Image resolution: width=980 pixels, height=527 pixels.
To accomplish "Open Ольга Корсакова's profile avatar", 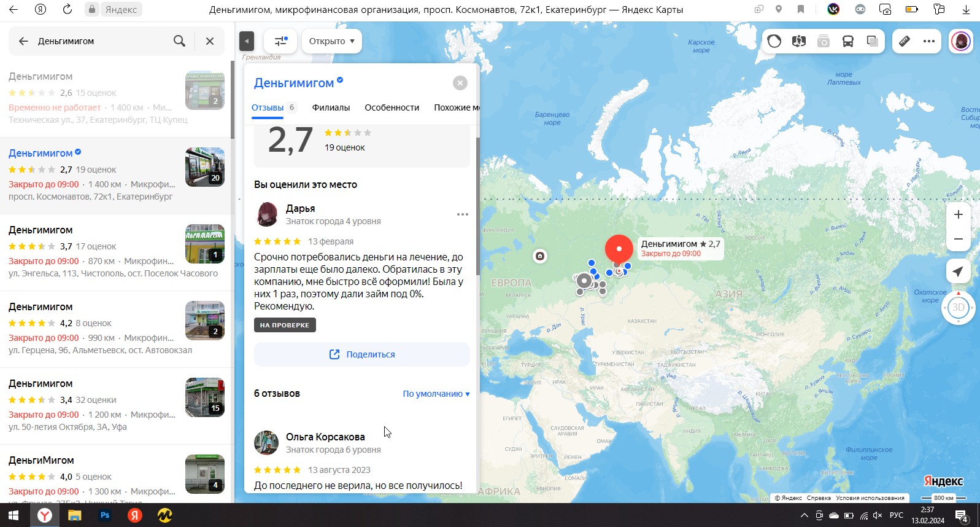I will pyautogui.click(x=266, y=443).
